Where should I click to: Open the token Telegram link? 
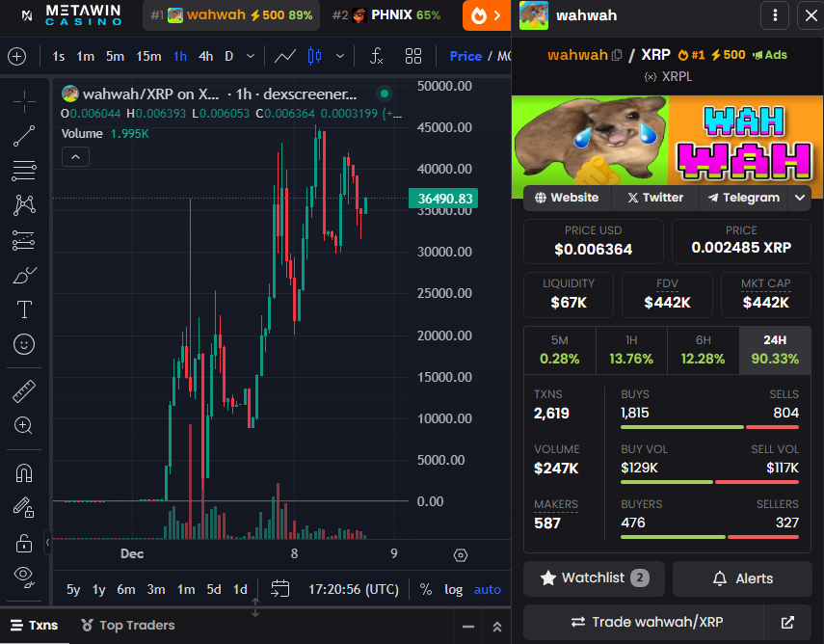[744, 198]
